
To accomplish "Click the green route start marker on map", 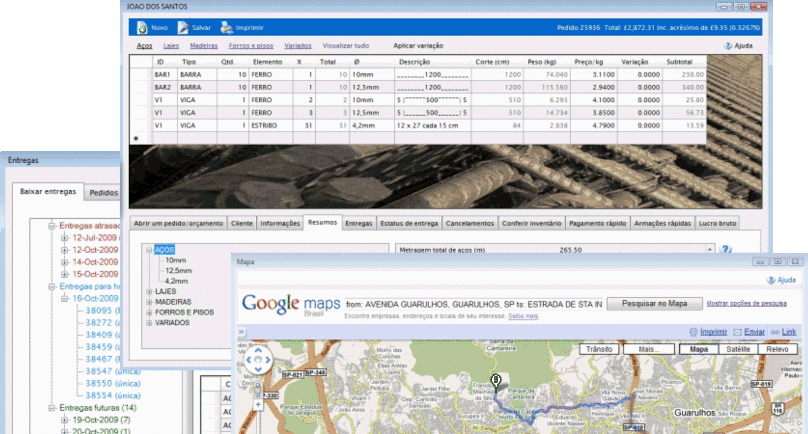I will tap(496, 381).
